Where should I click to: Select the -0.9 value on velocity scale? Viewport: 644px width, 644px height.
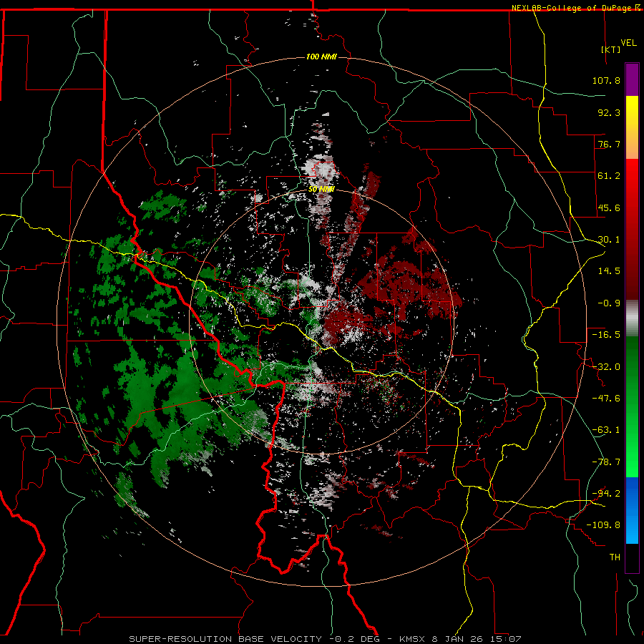(609, 303)
